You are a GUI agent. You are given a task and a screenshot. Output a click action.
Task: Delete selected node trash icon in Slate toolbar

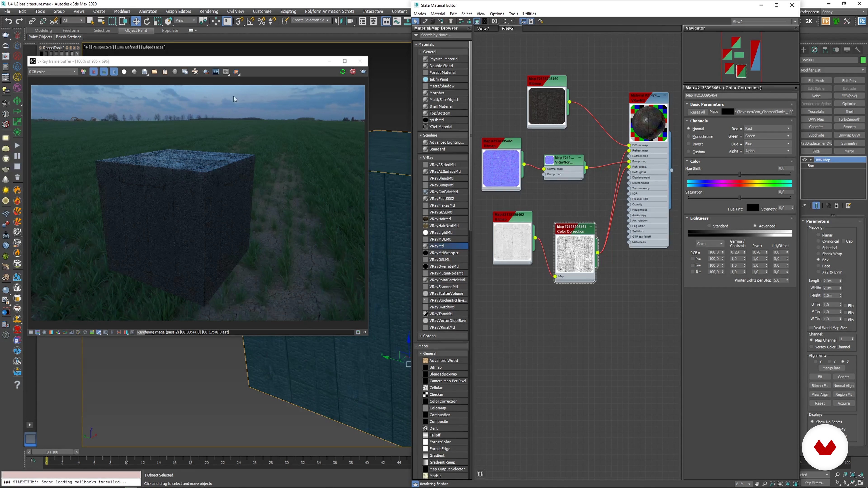point(451,21)
